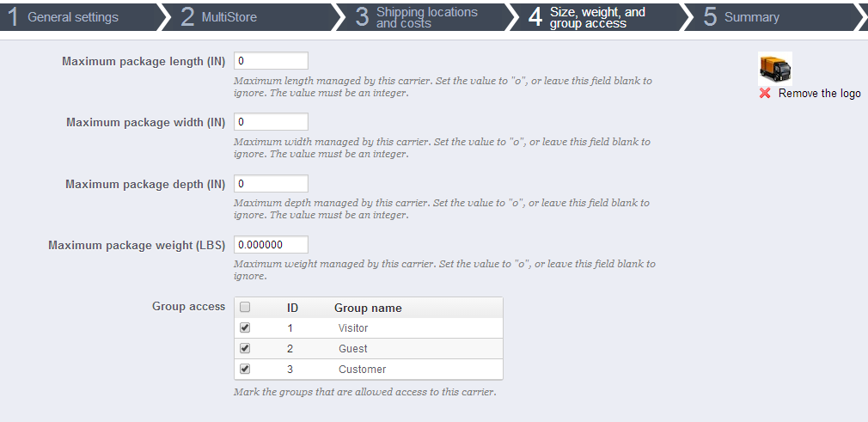Click the Maximum package width field

point(271,122)
